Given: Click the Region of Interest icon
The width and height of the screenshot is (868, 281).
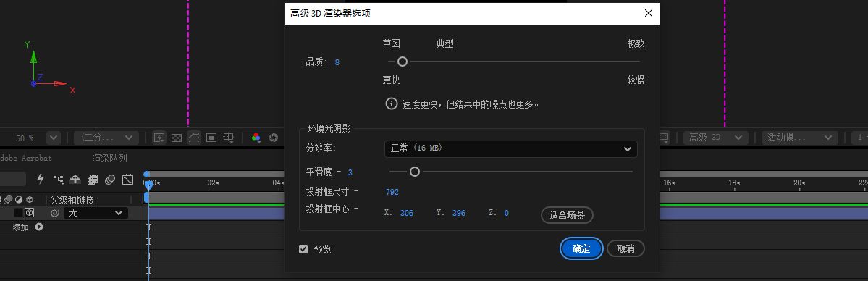Looking at the screenshot, I should coord(211,138).
